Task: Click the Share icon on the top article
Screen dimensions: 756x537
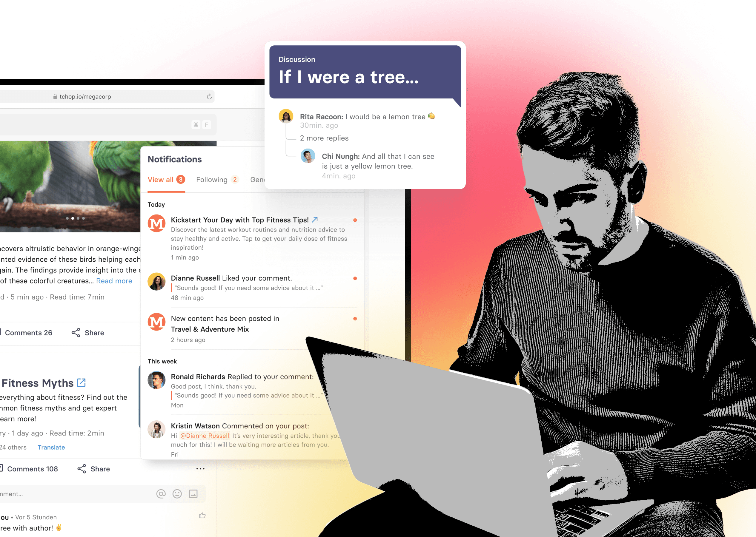Action: pos(76,332)
